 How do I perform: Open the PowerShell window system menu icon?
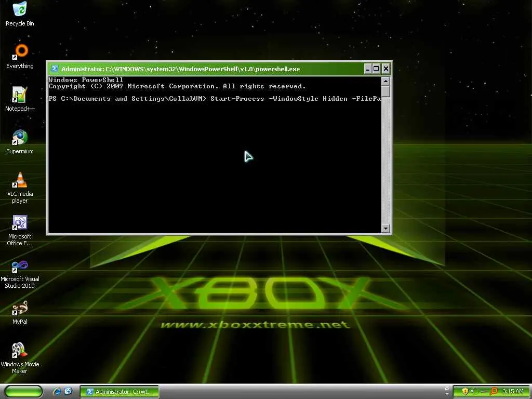click(55, 69)
